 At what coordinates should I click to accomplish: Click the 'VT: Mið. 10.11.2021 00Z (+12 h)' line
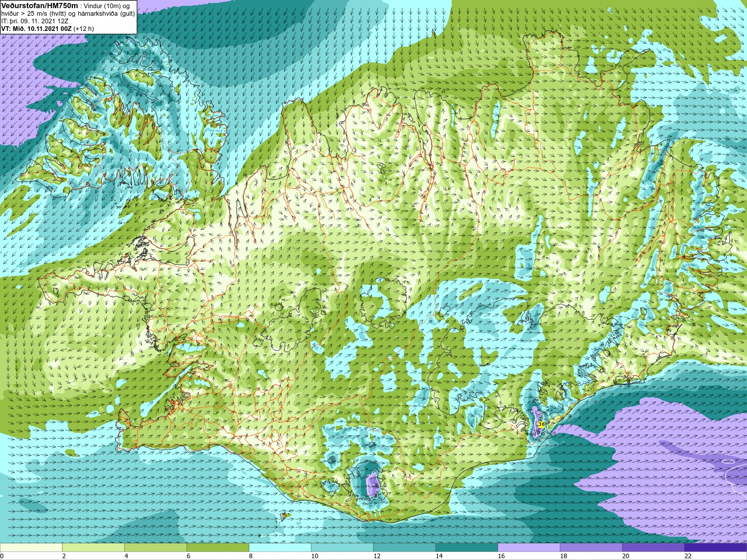(x=47, y=28)
